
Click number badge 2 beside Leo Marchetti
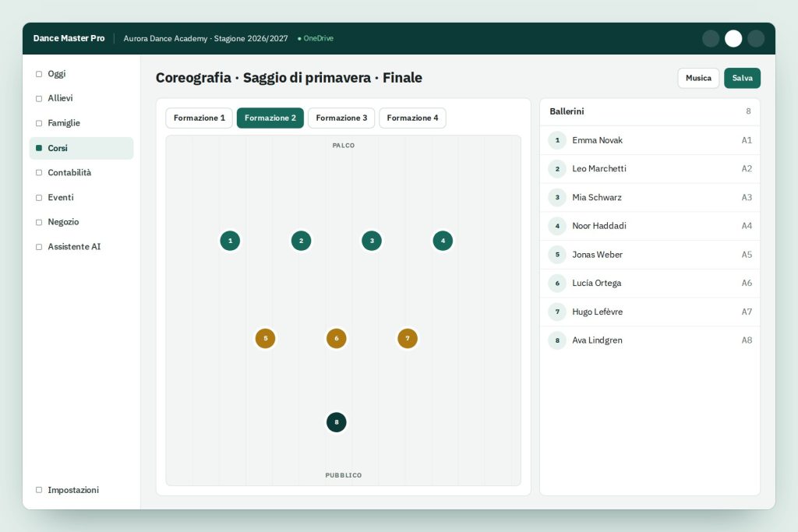click(557, 169)
